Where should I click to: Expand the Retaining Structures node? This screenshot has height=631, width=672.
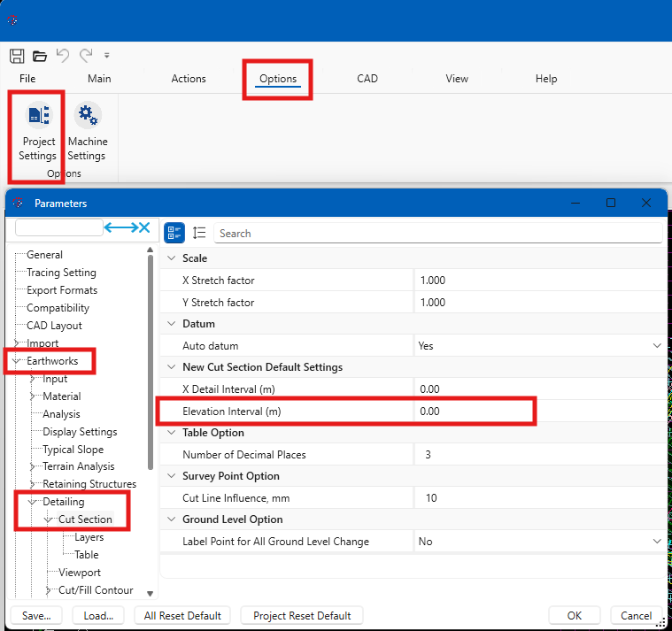pyautogui.click(x=32, y=484)
